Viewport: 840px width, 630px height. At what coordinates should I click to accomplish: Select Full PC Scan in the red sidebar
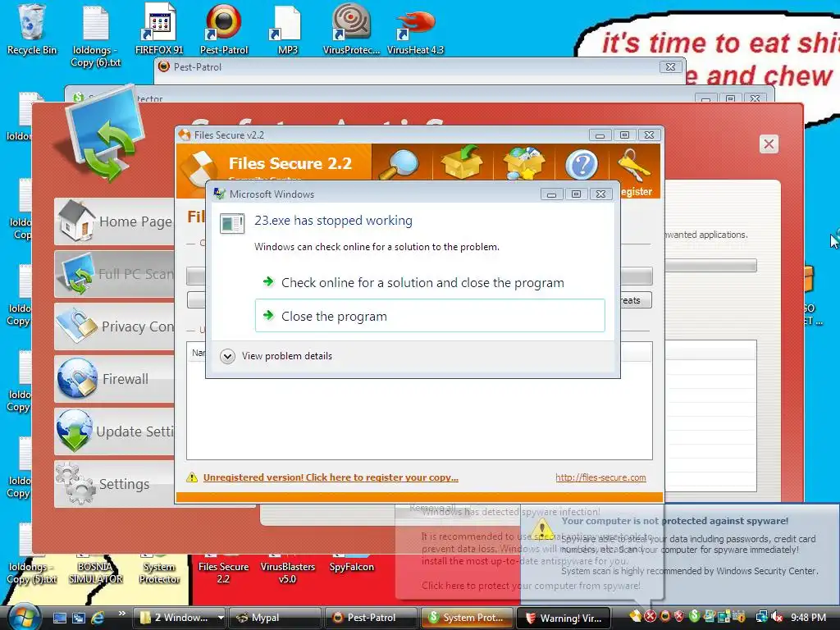(114, 274)
